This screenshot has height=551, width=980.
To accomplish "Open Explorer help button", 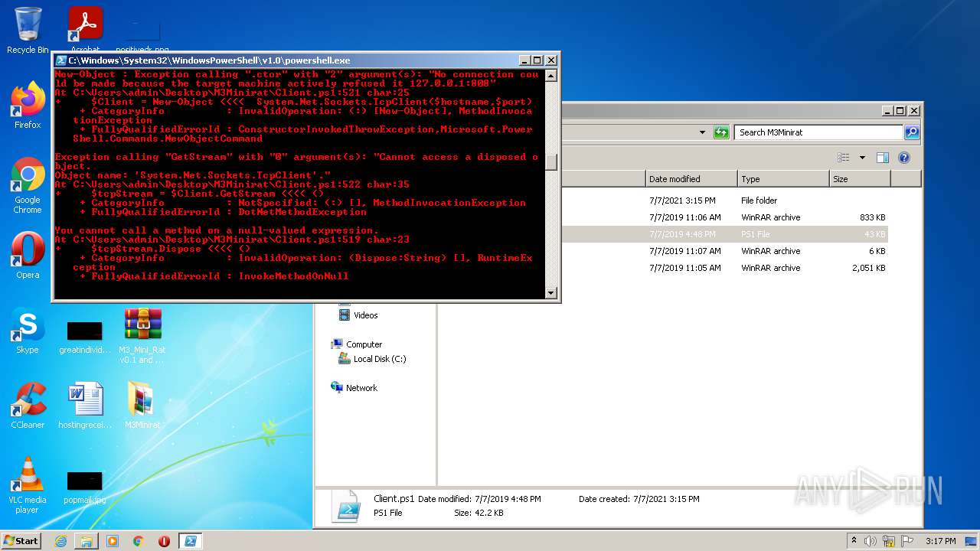I will click(x=904, y=158).
